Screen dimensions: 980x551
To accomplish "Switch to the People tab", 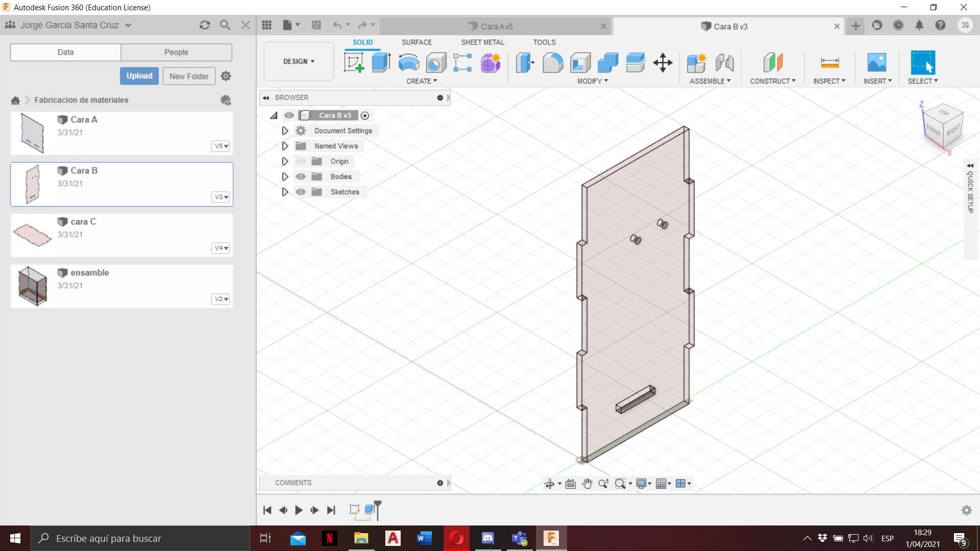I will (x=176, y=52).
